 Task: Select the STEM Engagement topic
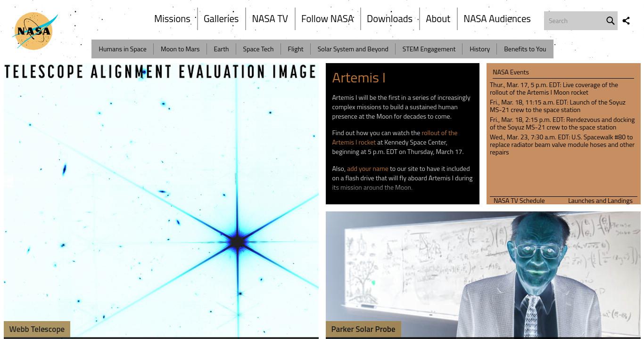(429, 49)
